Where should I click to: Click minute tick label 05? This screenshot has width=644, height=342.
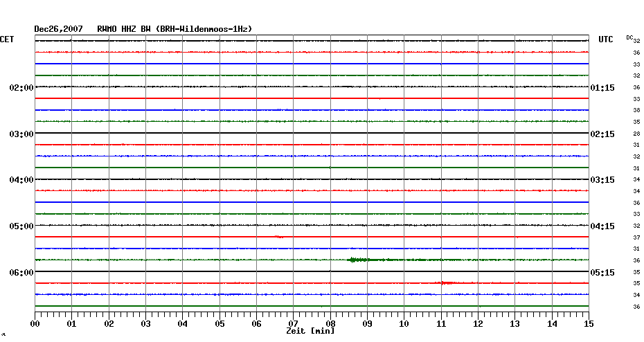point(220,324)
